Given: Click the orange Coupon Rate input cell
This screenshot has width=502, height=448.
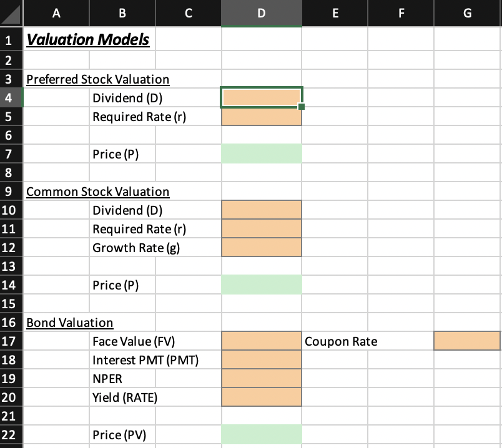Looking at the screenshot, I should (467, 341).
